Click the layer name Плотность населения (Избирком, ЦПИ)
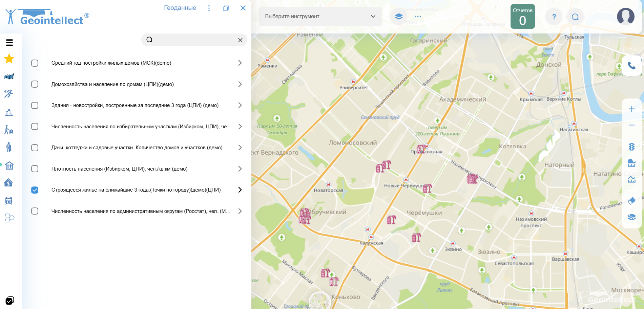Viewport: 644px width, 309px height. coord(120,169)
